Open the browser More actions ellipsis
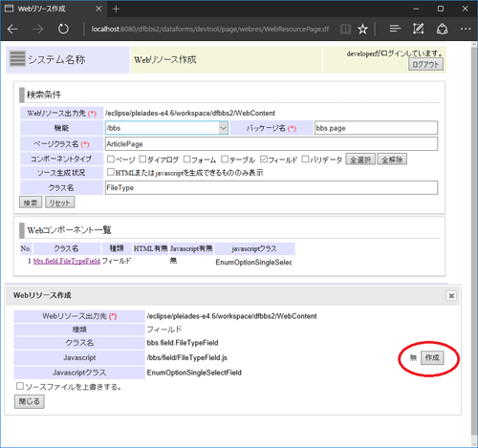The image size is (478, 448). coord(466,29)
